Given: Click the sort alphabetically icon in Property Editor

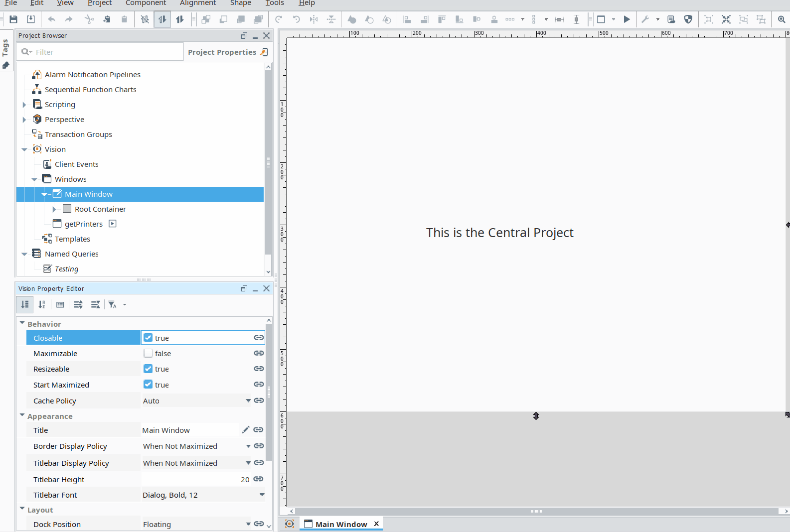Looking at the screenshot, I should 42,304.
